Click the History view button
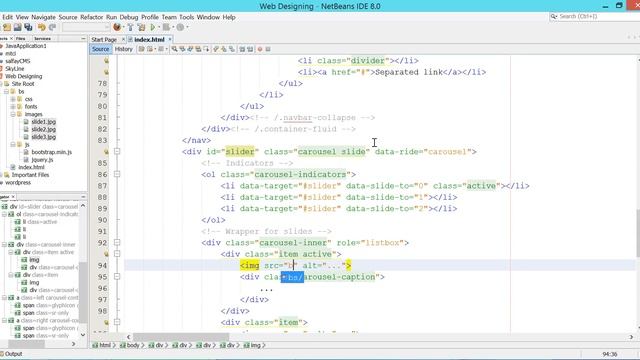The width and height of the screenshot is (640, 360). click(124, 49)
